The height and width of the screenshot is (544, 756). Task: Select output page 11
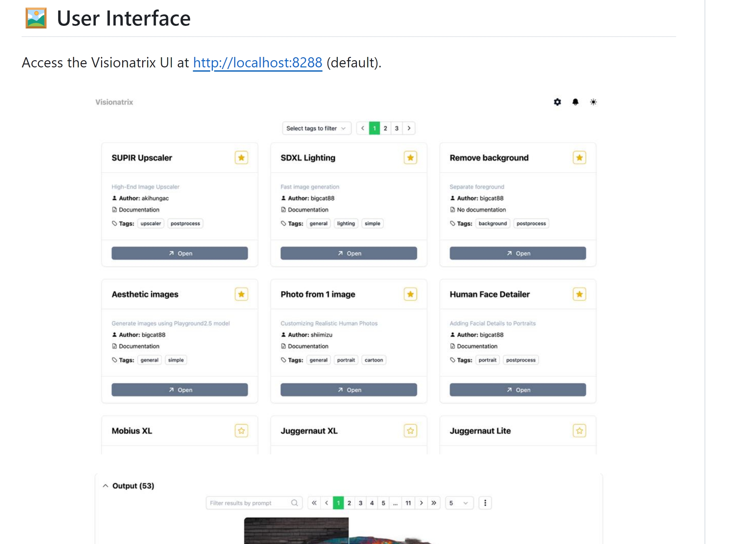click(408, 503)
